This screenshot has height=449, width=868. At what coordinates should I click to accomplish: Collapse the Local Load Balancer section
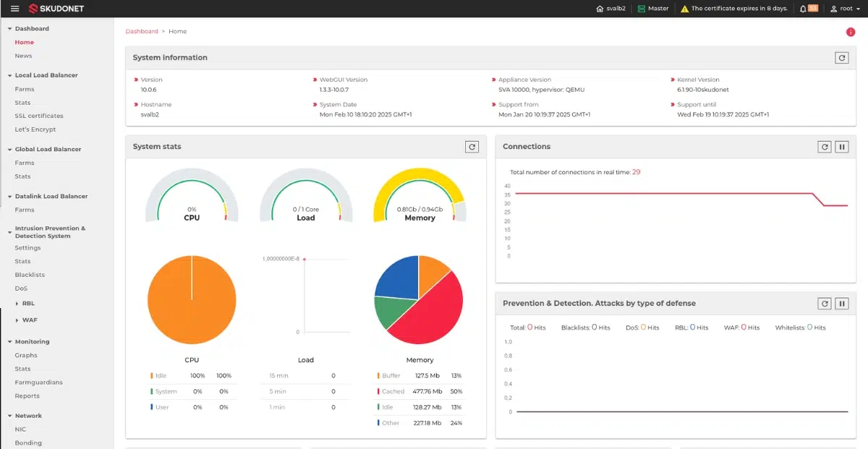[46, 75]
